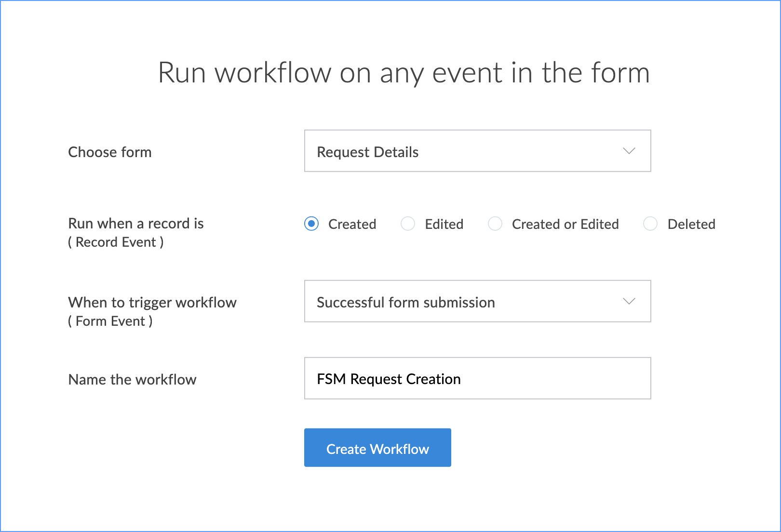The height and width of the screenshot is (532, 781).
Task: Click the "Edited" option label text
Action: coord(444,225)
